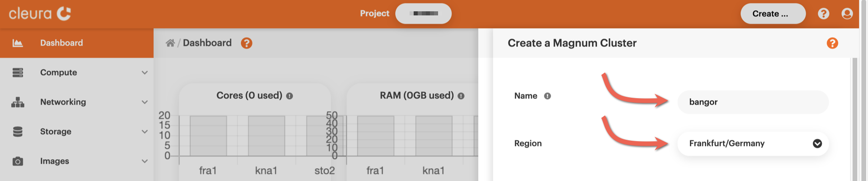868x181 pixels.
Task: Open the user account menu icon
Action: coord(847,14)
